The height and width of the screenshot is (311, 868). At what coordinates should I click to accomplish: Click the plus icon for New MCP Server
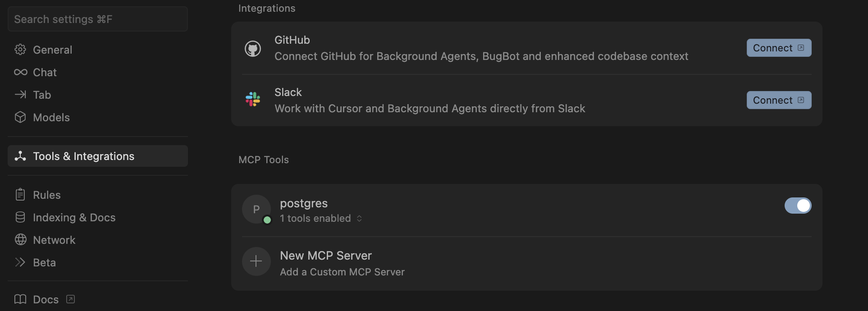[x=256, y=261]
